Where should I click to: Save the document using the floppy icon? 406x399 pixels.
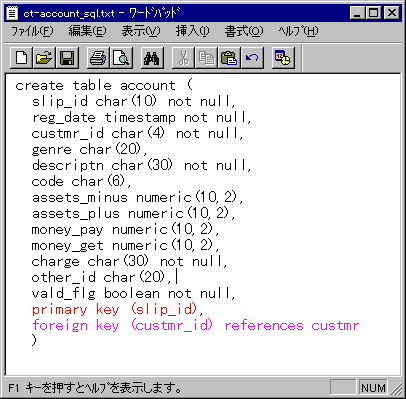(x=67, y=58)
